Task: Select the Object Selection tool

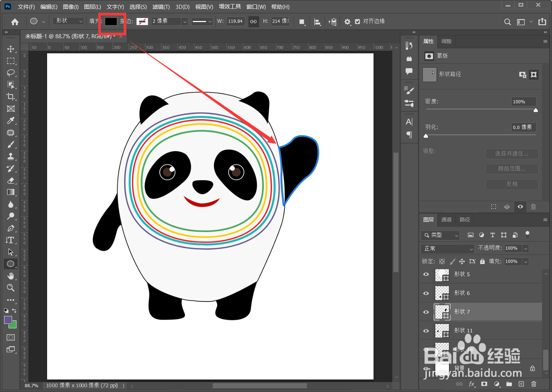Action: 11,85
